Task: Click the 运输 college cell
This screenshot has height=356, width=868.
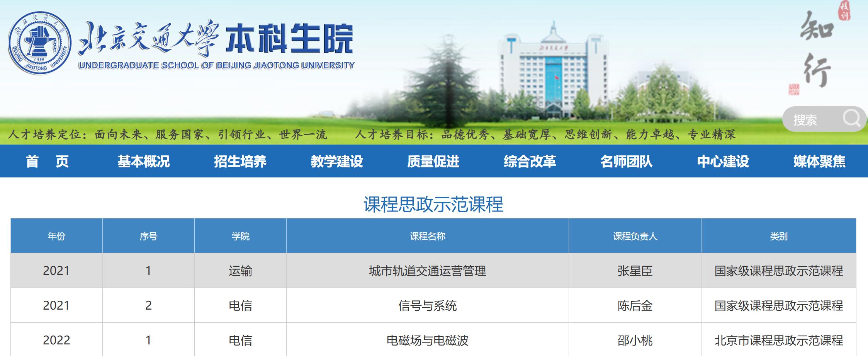Action: 240,271
